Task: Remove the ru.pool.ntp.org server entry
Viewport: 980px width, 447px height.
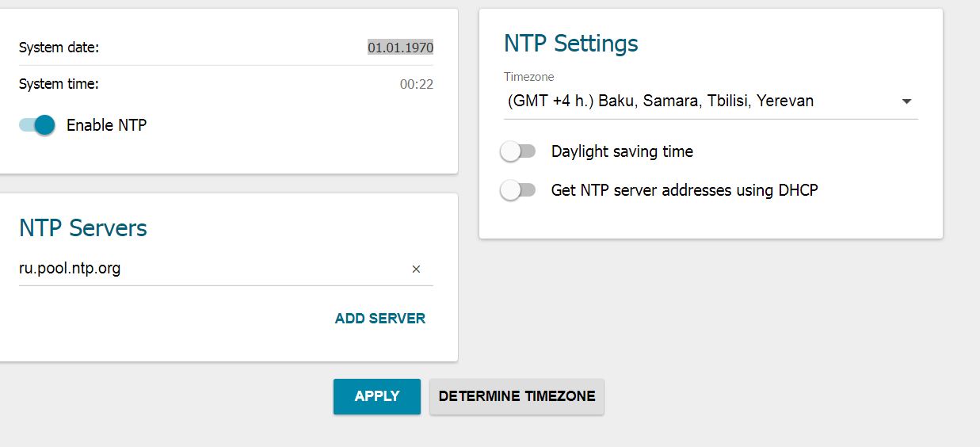Action: click(416, 269)
